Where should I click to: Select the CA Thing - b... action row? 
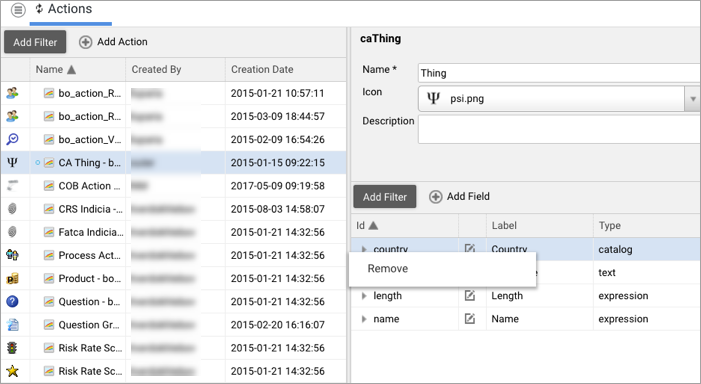pyautogui.click(x=173, y=163)
